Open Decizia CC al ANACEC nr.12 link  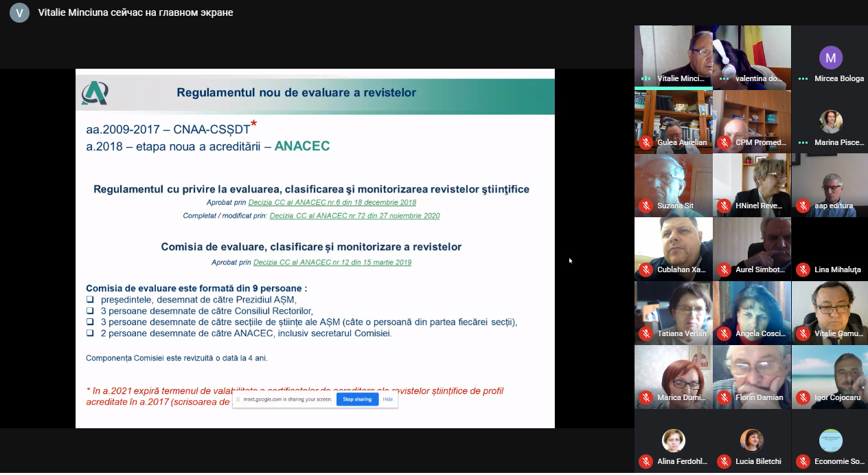coord(332,263)
